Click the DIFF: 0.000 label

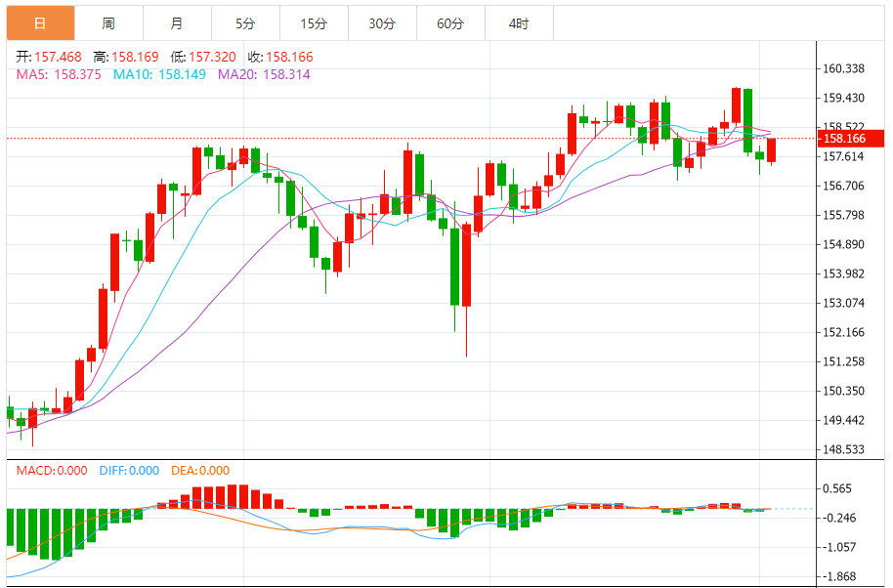pyautogui.click(x=128, y=471)
